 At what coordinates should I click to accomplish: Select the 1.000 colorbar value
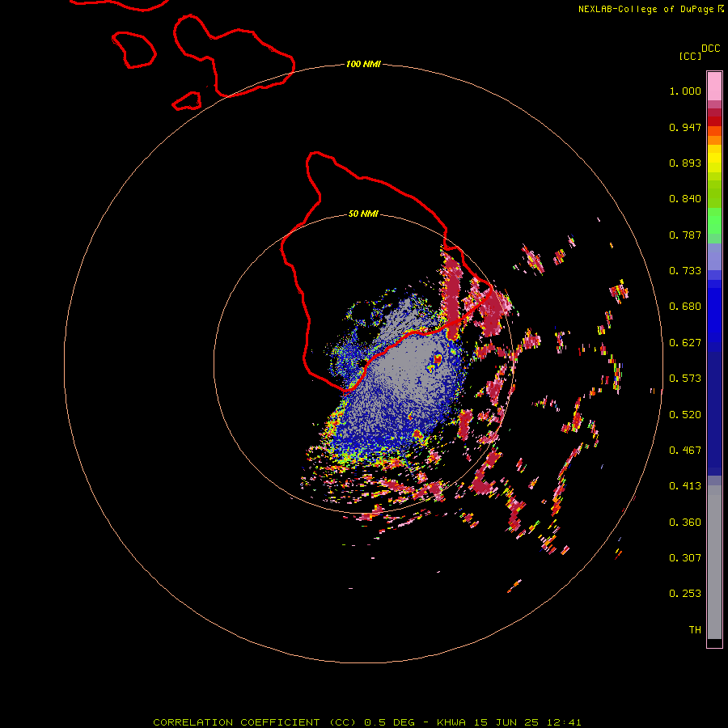click(x=685, y=91)
